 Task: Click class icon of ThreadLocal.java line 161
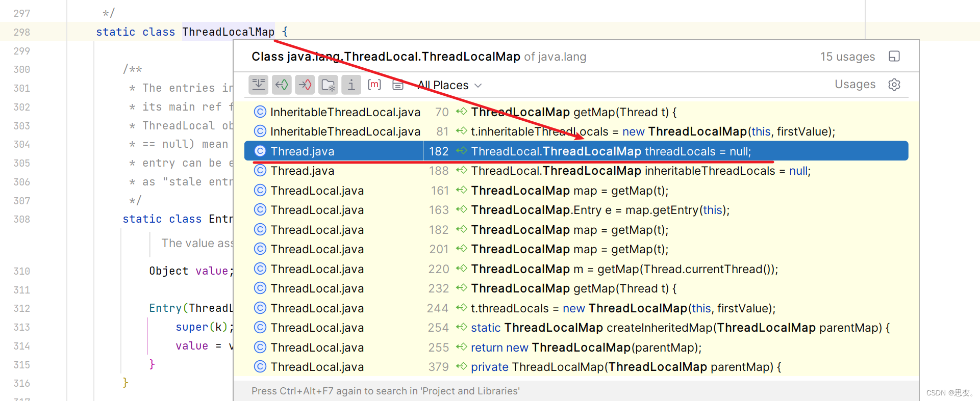[260, 190]
